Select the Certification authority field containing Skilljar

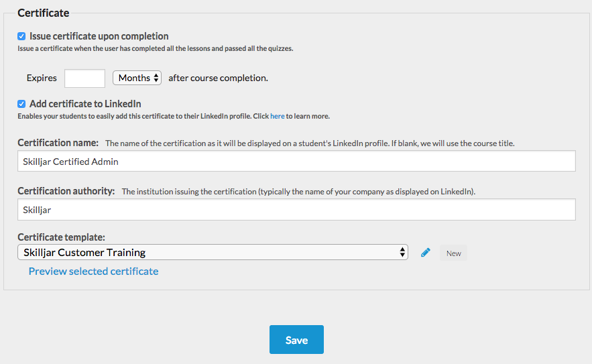point(296,210)
